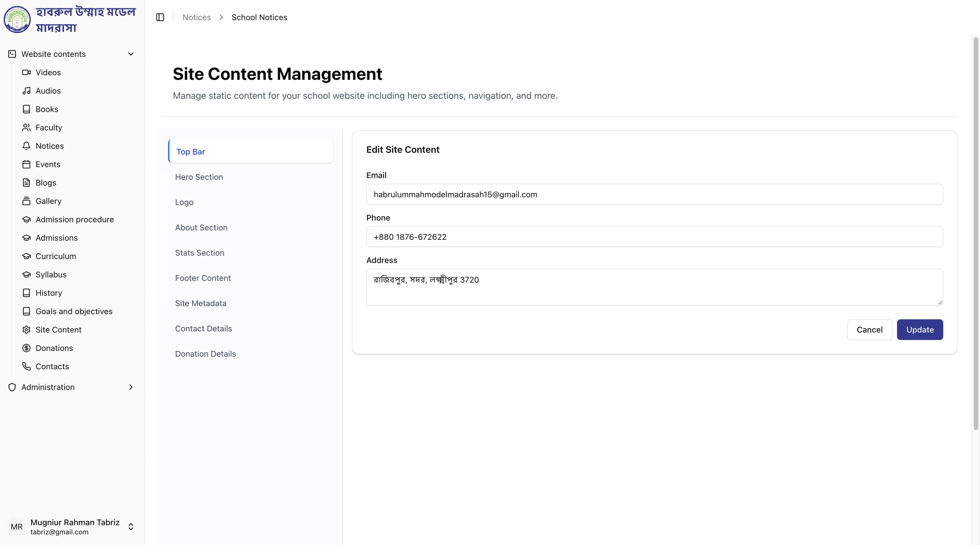Click the Site Content gear icon
The image size is (980, 545).
point(26,330)
